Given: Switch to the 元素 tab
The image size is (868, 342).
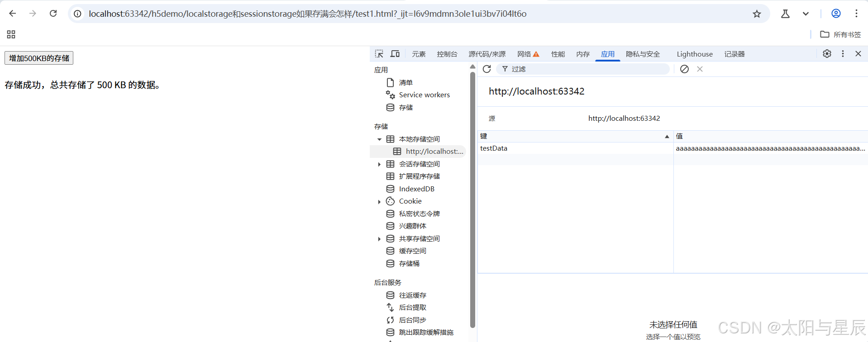Looking at the screenshot, I should coord(419,54).
